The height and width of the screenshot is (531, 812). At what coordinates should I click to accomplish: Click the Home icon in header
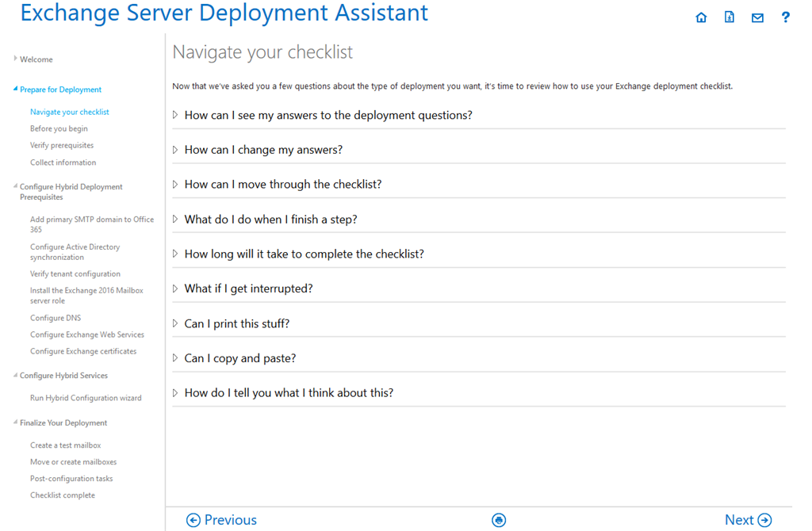tap(701, 17)
